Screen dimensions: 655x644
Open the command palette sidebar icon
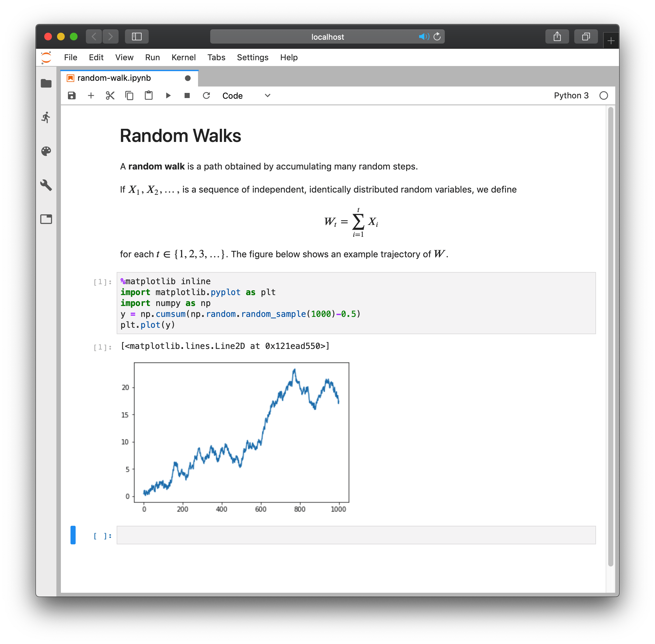[x=46, y=151]
